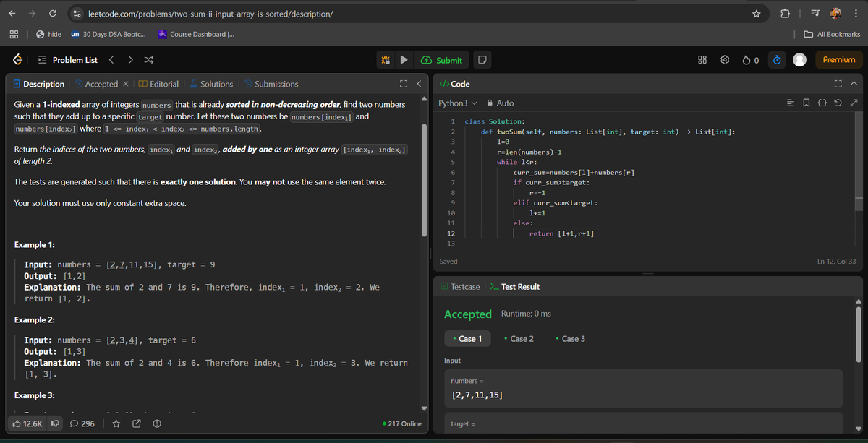The height and width of the screenshot is (443, 868).
Task: Share the problem link icon
Action: pyautogui.click(x=137, y=423)
